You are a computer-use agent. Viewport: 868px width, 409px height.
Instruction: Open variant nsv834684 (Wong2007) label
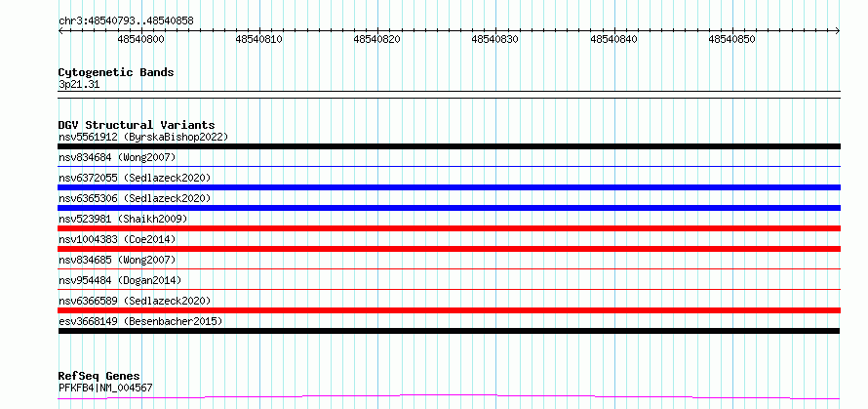click(x=117, y=157)
